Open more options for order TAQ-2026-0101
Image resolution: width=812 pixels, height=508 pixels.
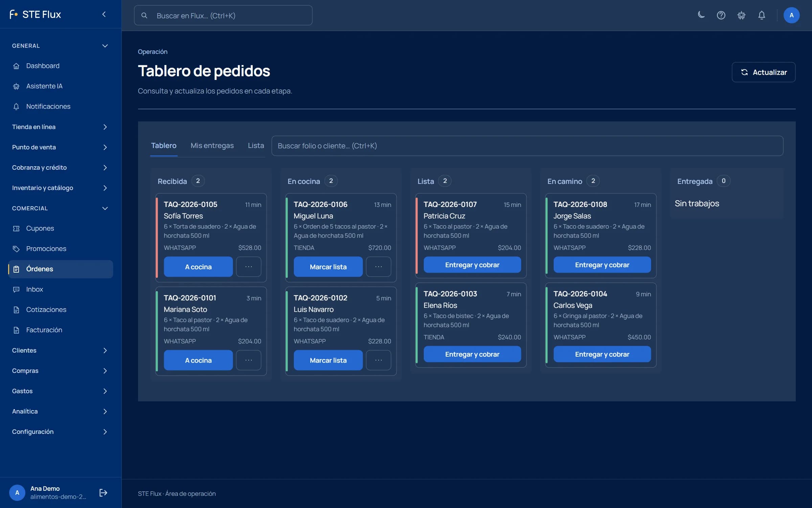(249, 360)
